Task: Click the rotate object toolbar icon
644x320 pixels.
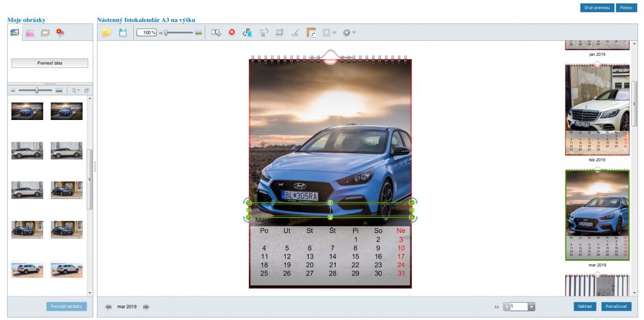Action: 264,33
